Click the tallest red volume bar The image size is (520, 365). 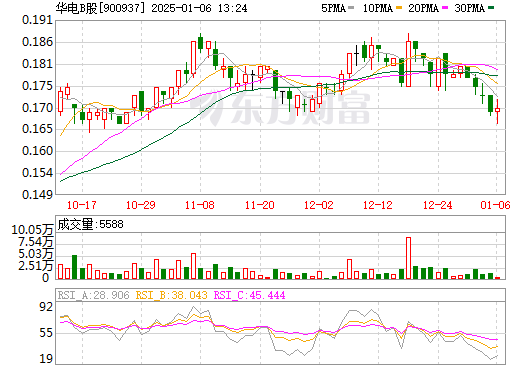pos(408,258)
